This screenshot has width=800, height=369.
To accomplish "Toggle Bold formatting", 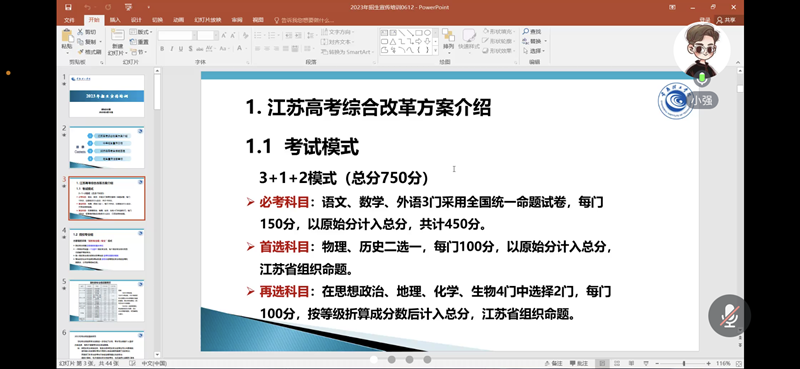I will (x=162, y=49).
